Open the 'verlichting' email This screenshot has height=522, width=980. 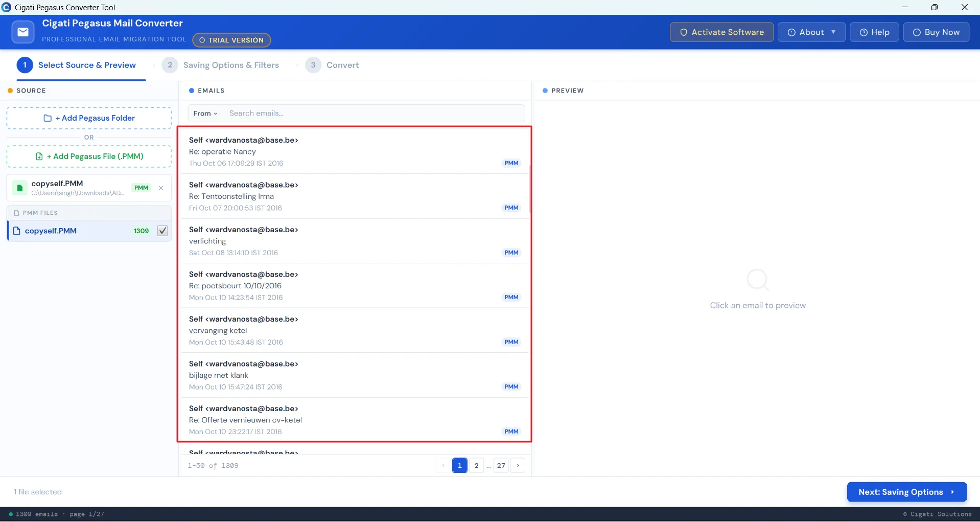(x=355, y=241)
